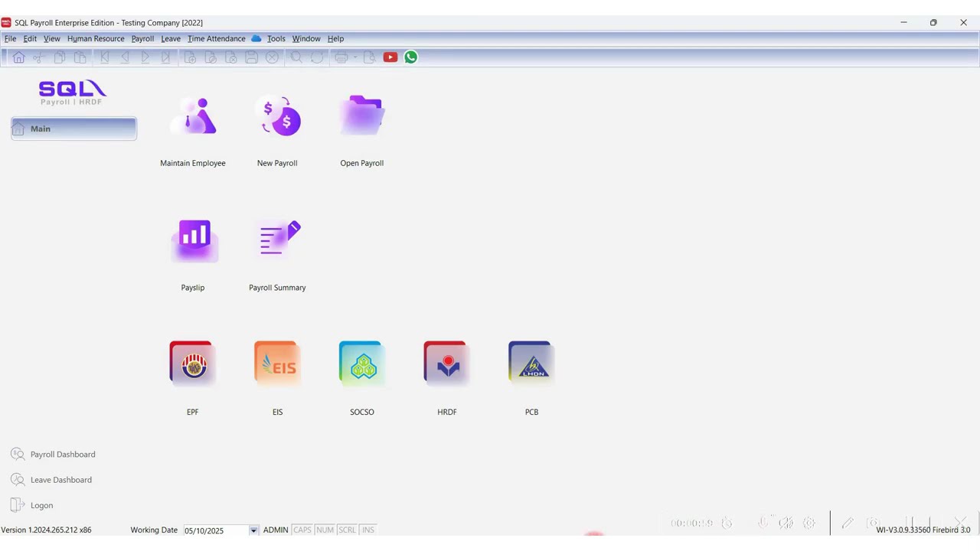The width and height of the screenshot is (980, 551).
Task: Click the WI-V3.0.9.33560 Firebird 3.0 text
Action: 923,530
